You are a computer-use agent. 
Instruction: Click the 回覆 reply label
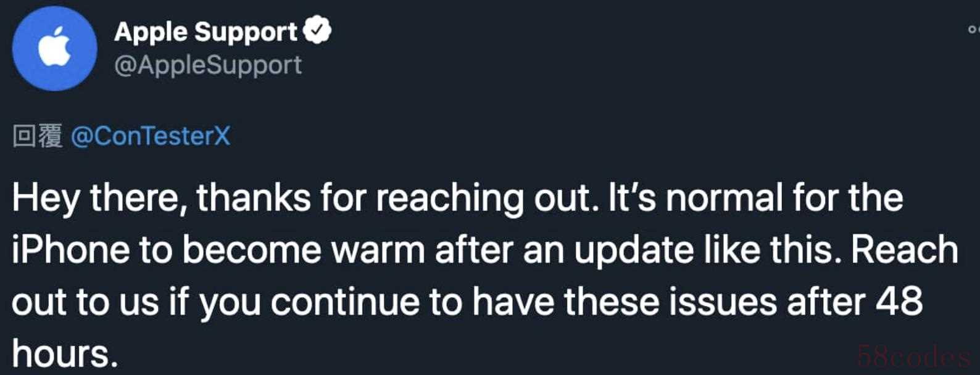37,136
